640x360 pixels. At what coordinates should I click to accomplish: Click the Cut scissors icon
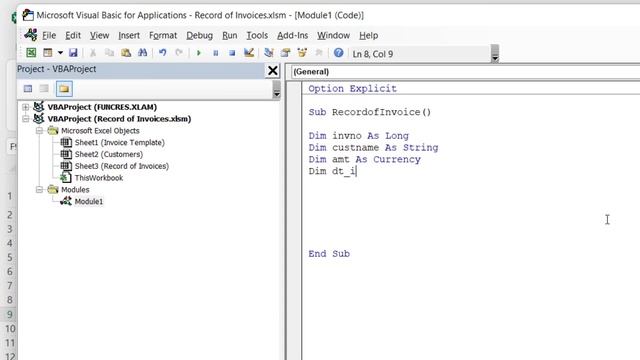tap(93, 53)
